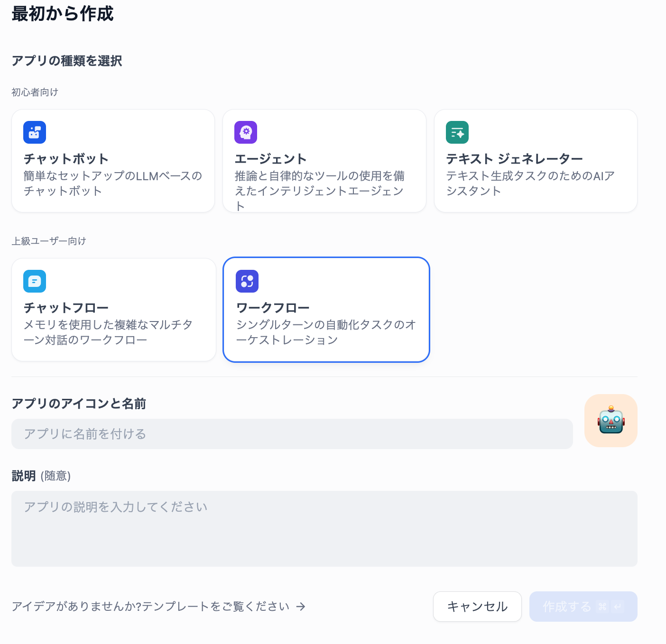666x644 pixels.
Task: Change the app icon via the robot thumbnail
Action: [x=611, y=421]
